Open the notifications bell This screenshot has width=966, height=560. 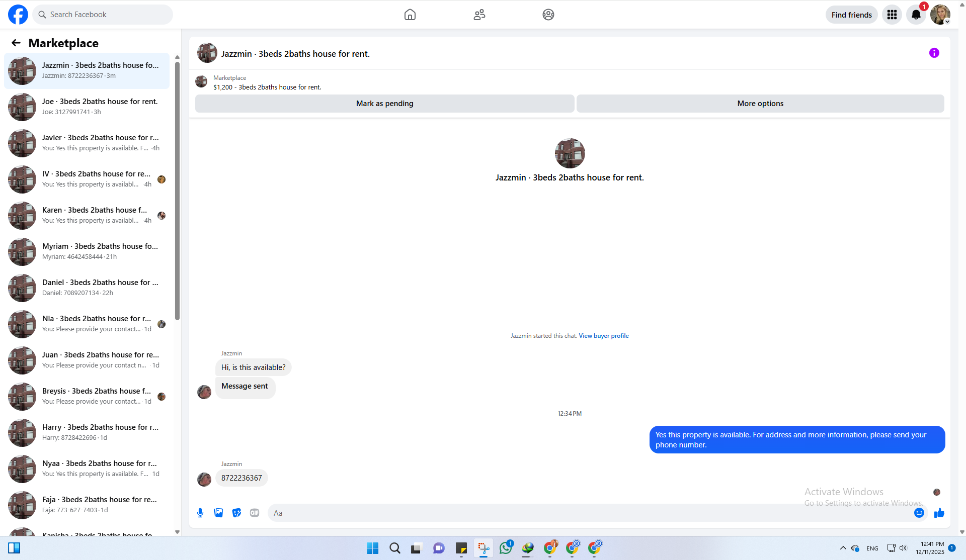tap(916, 15)
